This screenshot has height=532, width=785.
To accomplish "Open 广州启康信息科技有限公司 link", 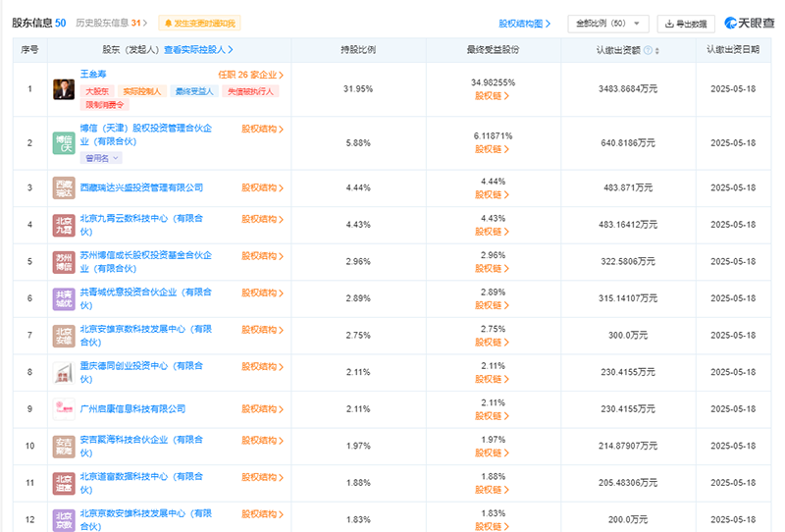I will [x=132, y=408].
